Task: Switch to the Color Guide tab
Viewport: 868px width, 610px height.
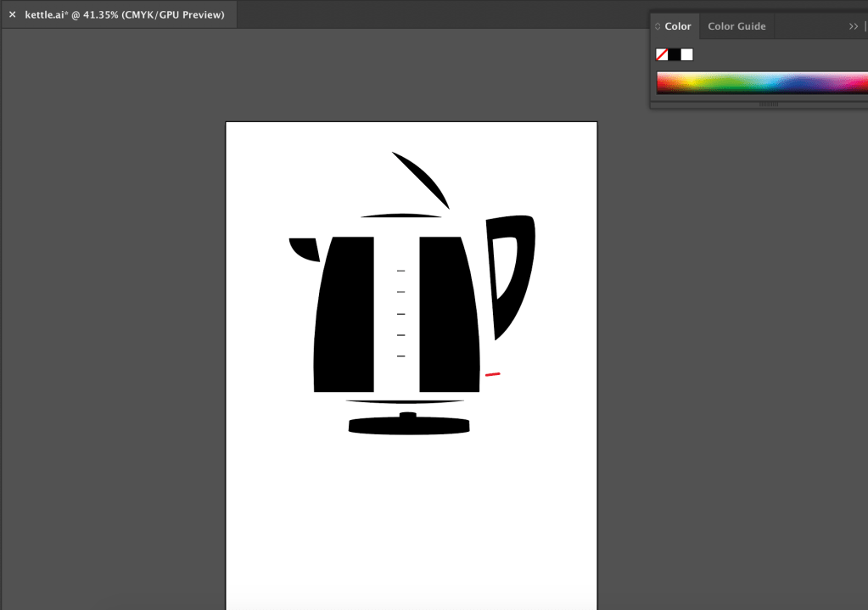Action: 736,26
